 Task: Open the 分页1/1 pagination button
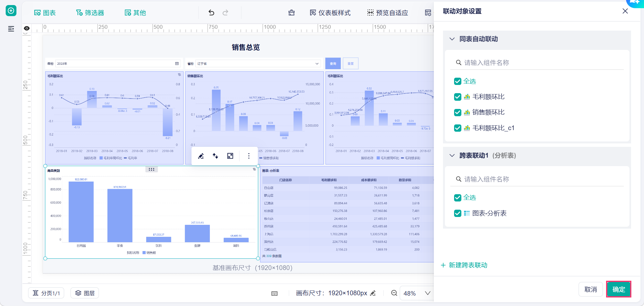pyautogui.click(x=46, y=293)
